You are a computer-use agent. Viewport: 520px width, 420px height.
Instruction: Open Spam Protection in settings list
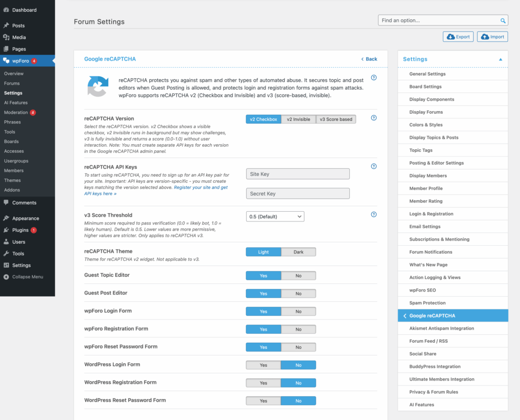[427, 303]
